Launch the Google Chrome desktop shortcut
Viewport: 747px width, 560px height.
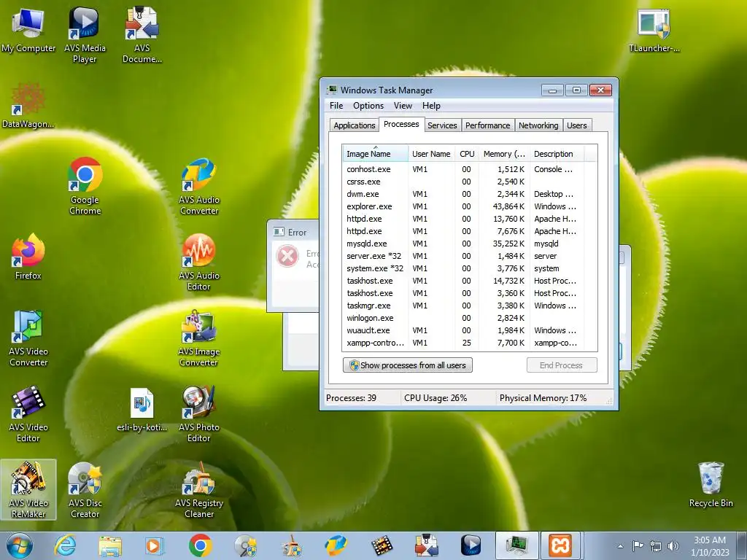(85, 186)
